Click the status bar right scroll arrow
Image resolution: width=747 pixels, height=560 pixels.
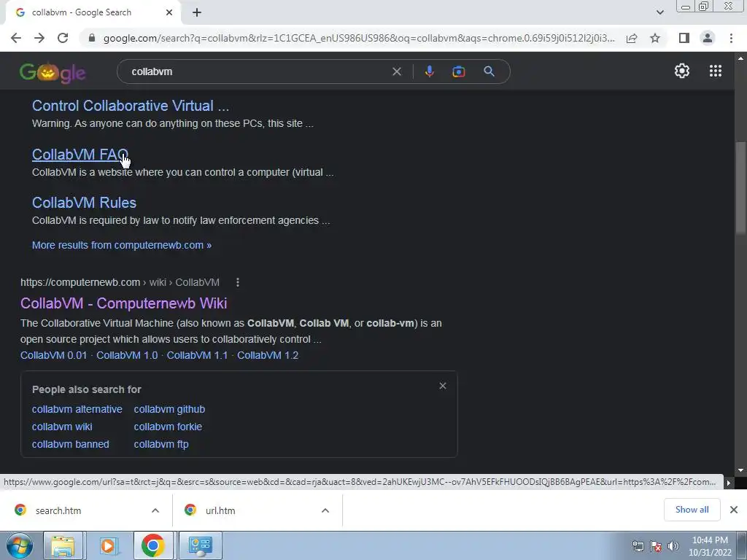pyautogui.click(x=729, y=483)
